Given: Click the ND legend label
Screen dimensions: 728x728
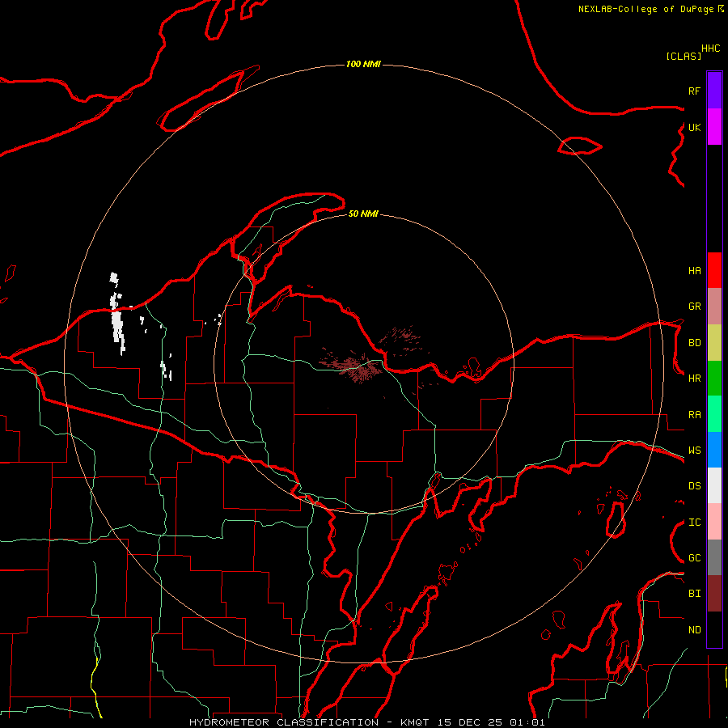Looking at the screenshot, I should [694, 630].
